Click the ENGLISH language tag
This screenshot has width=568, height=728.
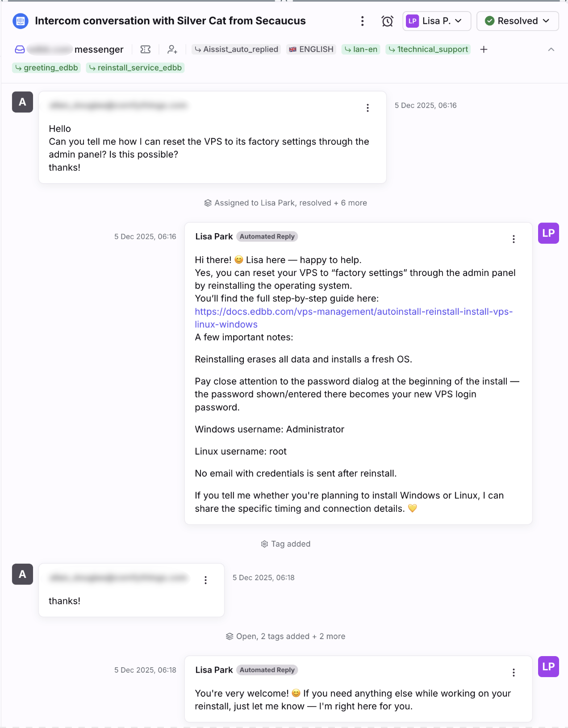click(x=311, y=50)
